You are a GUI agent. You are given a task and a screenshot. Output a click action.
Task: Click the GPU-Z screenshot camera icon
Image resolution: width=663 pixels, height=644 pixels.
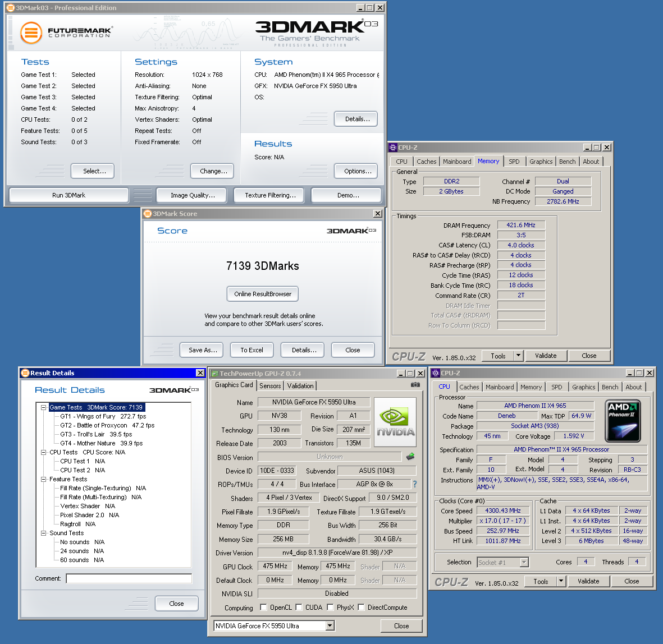(415, 384)
